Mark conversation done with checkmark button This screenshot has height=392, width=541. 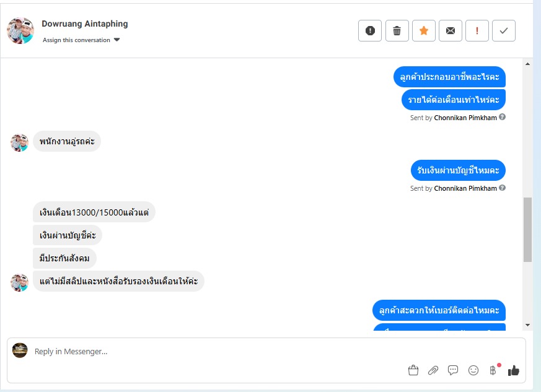click(x=504, y=30)
